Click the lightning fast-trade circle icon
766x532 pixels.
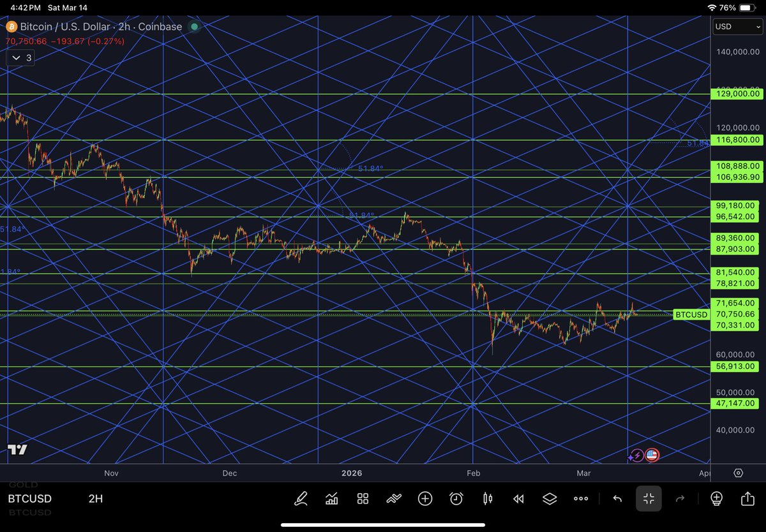(x=636, y=455)
